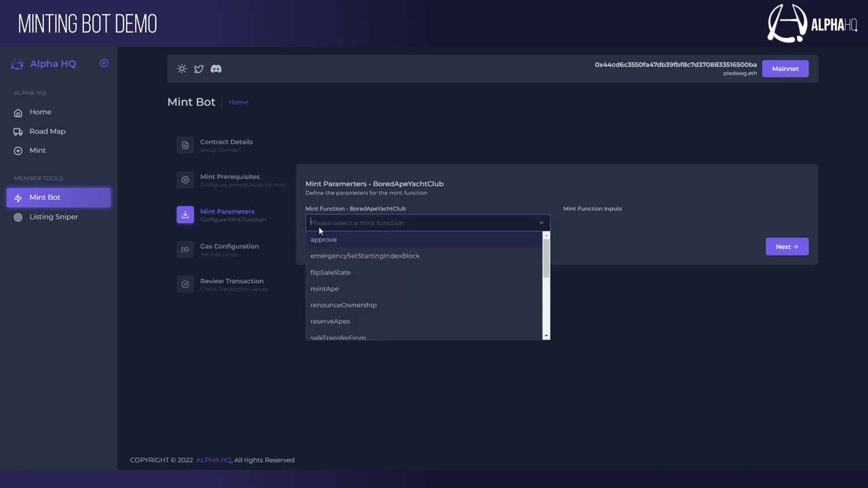This screenshot has height=488, width=868.
Task: Click the wallet address text
Action: (x=675, y=65)
